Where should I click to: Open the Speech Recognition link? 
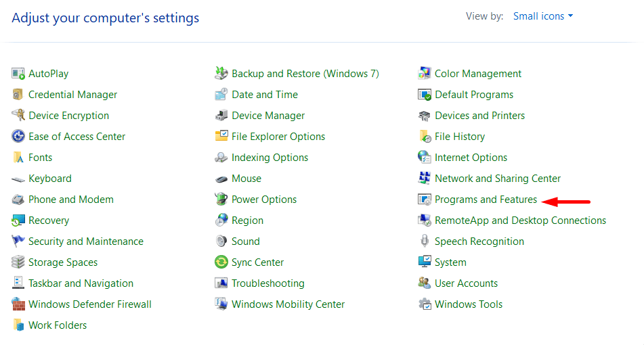479,241
